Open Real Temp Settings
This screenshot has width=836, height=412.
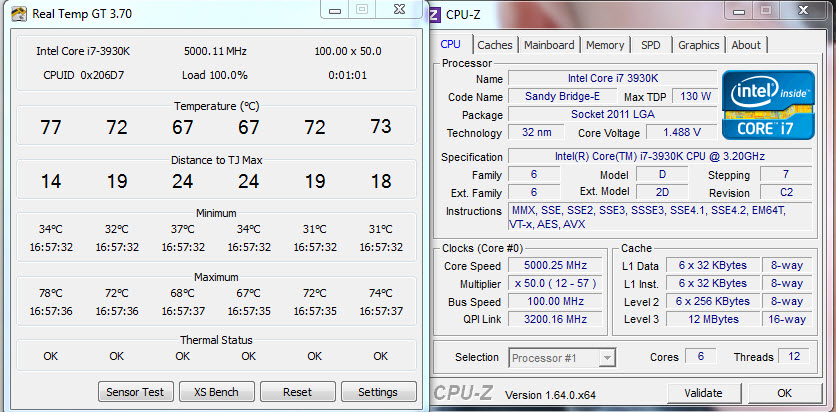(x=378, y=392)
